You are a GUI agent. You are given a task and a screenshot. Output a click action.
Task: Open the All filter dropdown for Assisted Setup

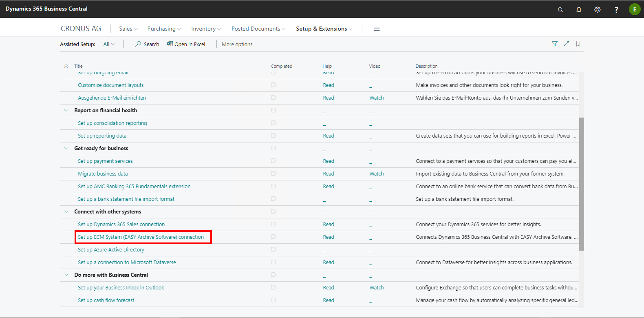pos(109,44)
